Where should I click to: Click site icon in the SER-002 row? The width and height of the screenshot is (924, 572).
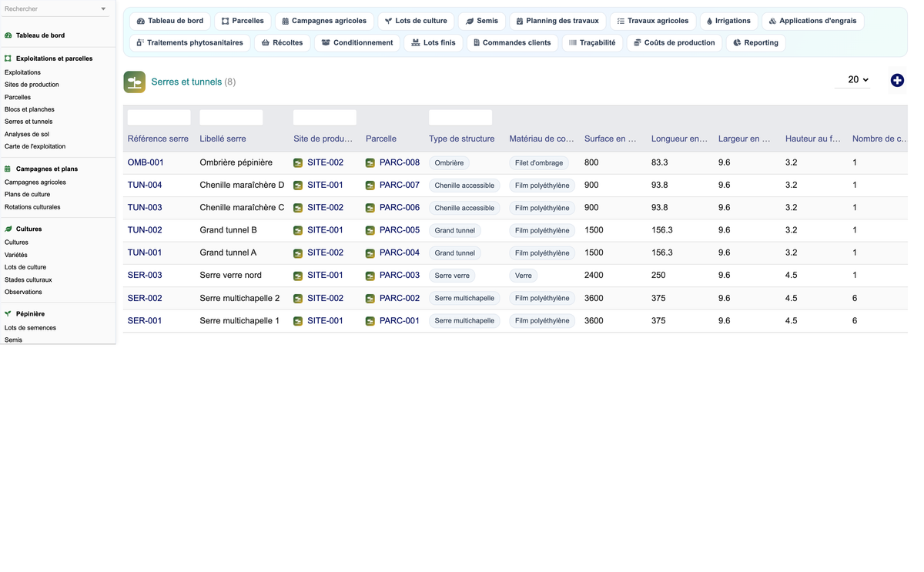click(298, 299)
